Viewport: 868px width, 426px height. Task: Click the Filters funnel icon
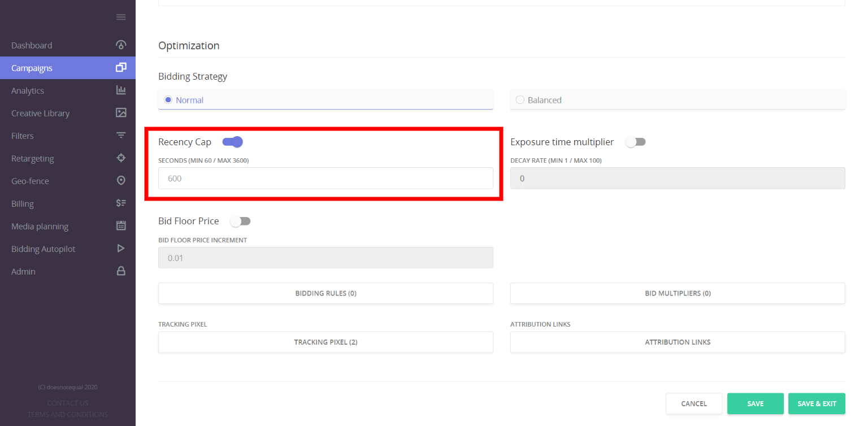click(121, 135)
